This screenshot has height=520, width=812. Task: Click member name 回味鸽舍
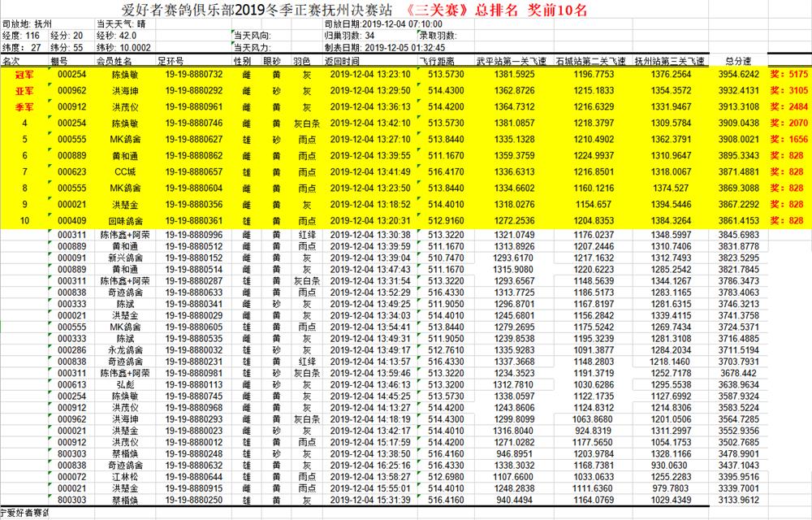coord(125,221)
